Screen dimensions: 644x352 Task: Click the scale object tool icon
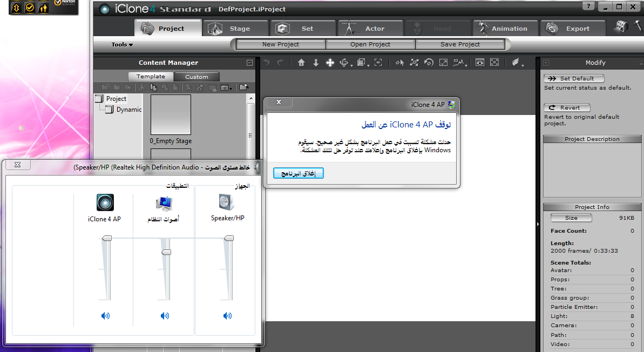pos(443,63)
